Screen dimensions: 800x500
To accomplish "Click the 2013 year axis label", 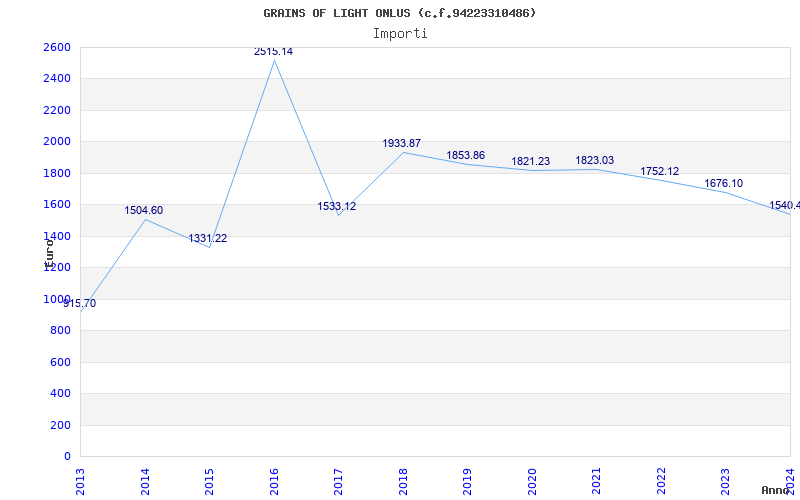I will [x=81, y=478].
